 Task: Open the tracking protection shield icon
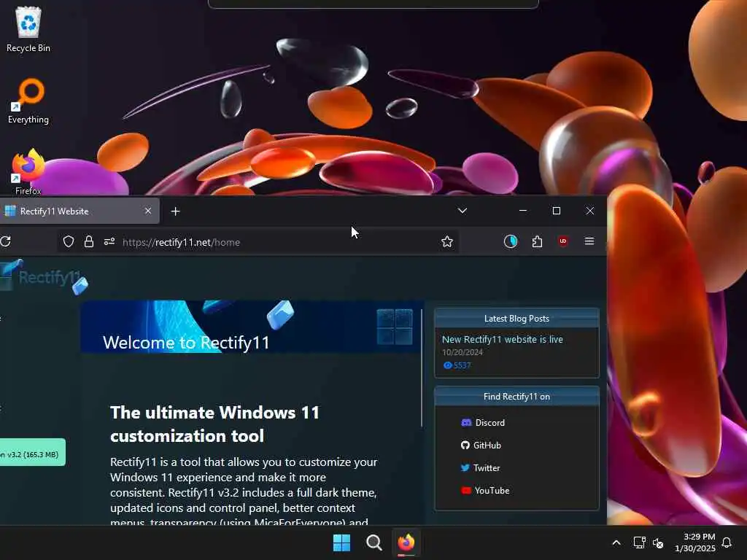point(69,242)
